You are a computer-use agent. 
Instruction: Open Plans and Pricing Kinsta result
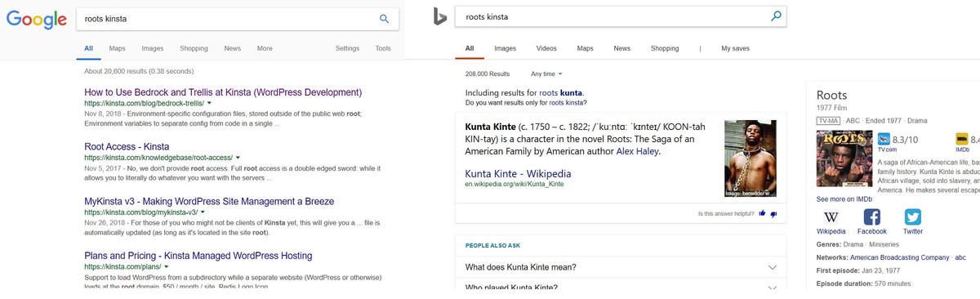(x=198, y=256)
